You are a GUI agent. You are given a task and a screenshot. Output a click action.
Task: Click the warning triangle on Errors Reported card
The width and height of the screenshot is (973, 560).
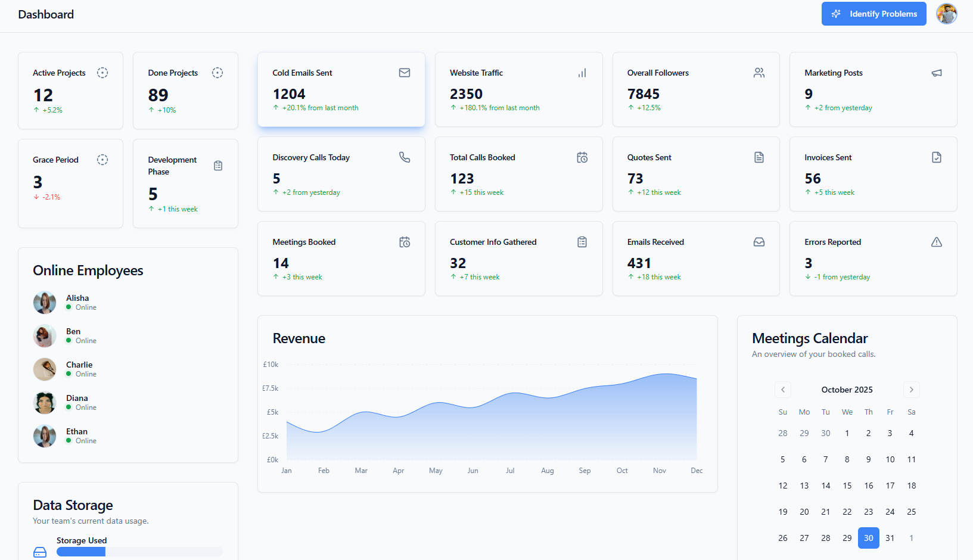pos(937,242)
